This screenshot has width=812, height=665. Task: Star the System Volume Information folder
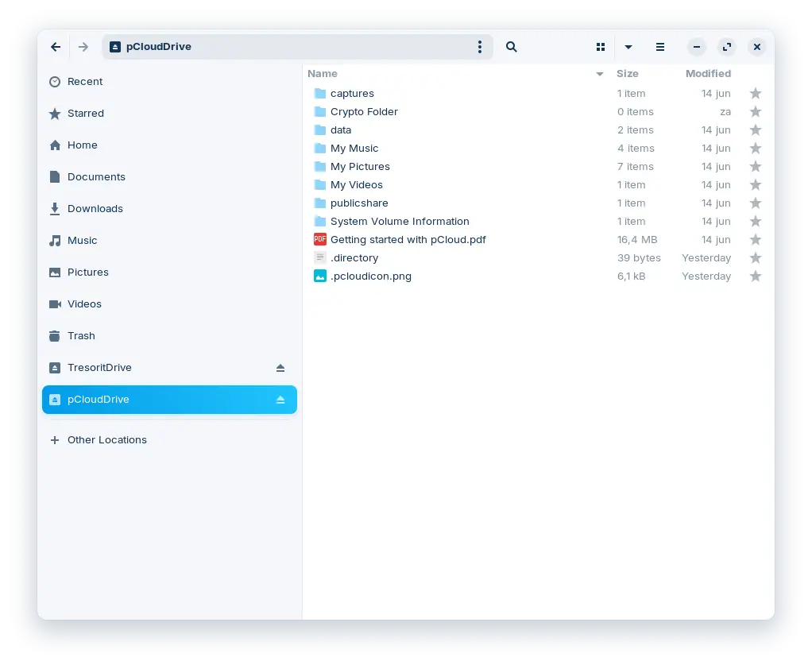756,221
